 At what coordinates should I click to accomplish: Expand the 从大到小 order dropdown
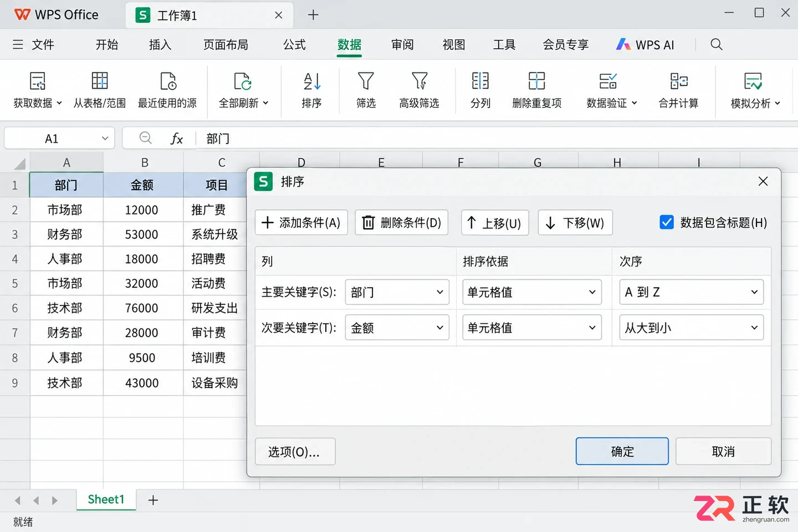(691, 328)
